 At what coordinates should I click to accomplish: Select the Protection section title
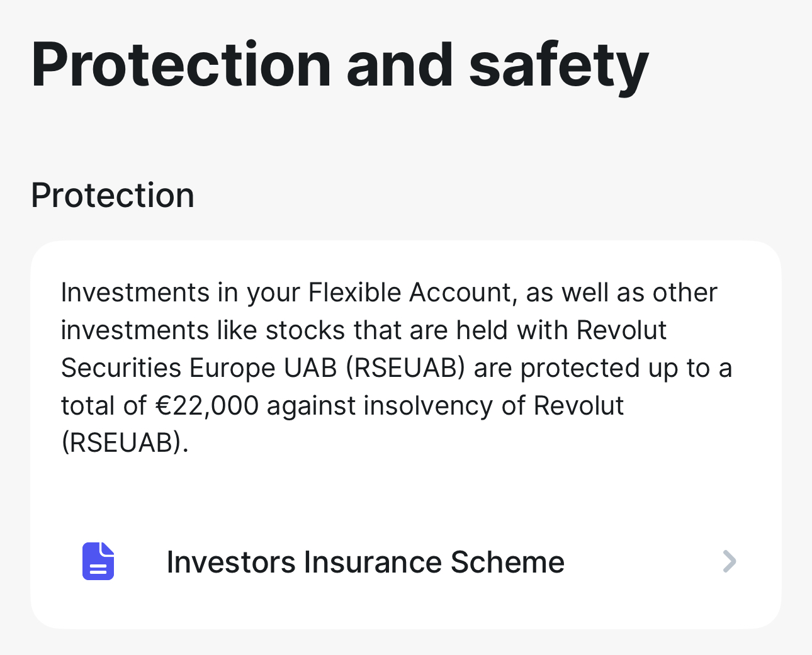(113, 196)
